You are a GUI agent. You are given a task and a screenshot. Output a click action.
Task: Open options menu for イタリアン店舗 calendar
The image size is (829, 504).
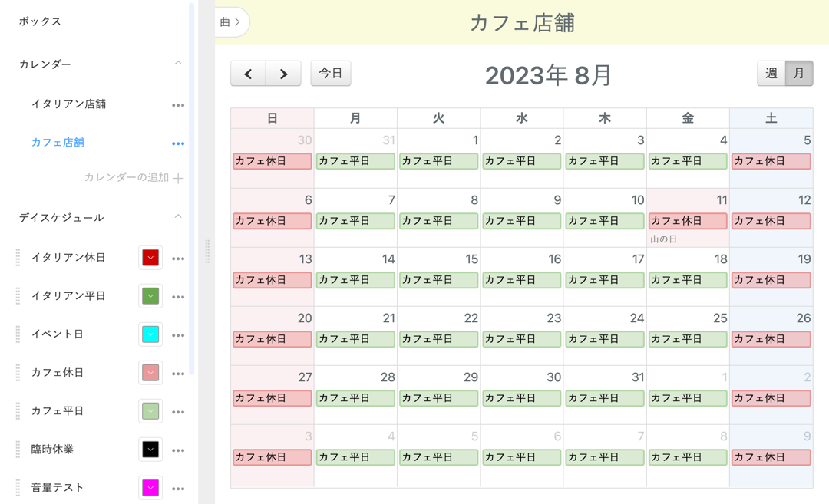(x=178, y=105)
